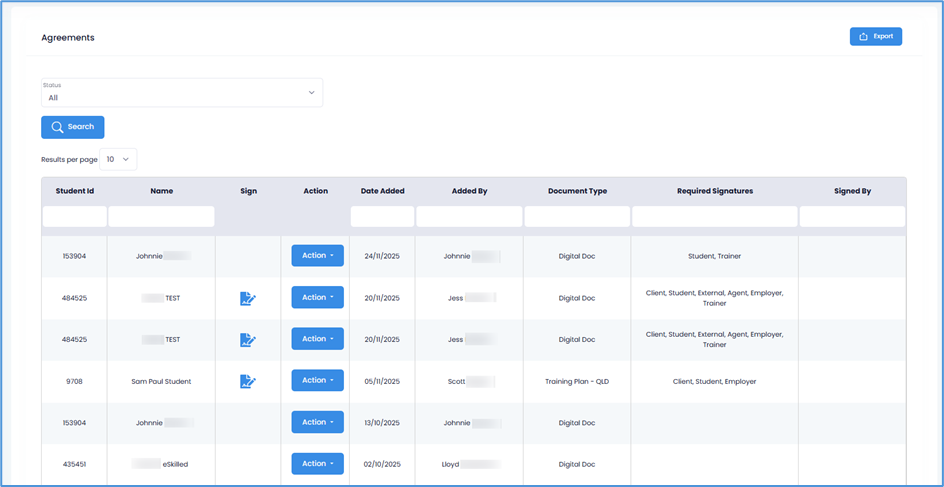Click the Document Type column header
This screenshot has height=487, width=944.
577,191
